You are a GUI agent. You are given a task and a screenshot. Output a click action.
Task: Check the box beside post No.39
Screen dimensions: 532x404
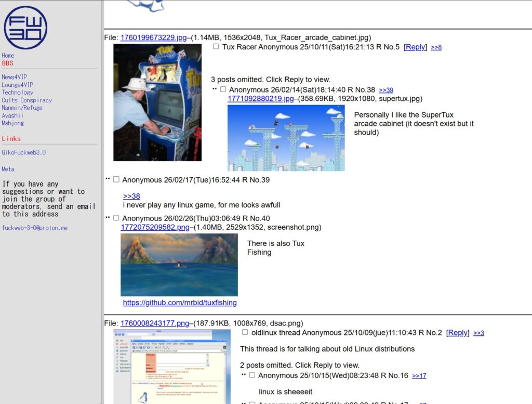(x=116, y=179)
